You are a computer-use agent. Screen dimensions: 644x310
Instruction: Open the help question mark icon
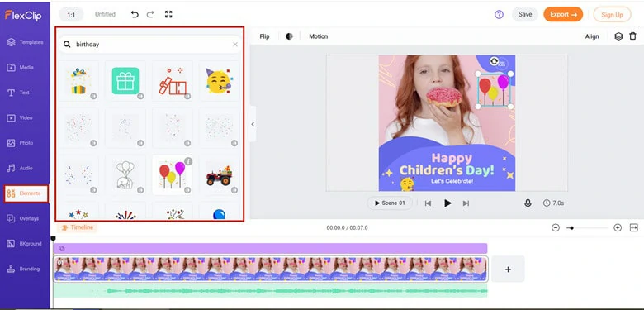pyautogui.click(x=499, y=14)
